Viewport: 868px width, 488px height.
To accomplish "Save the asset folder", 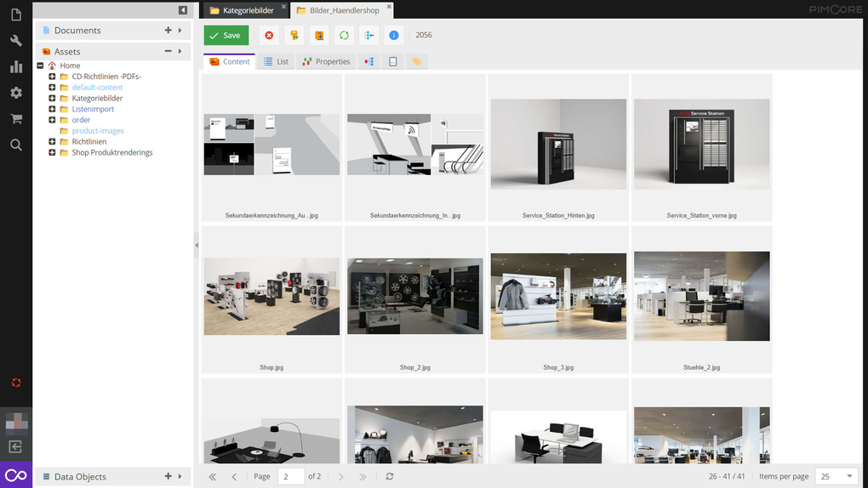I will click(226, 35).
